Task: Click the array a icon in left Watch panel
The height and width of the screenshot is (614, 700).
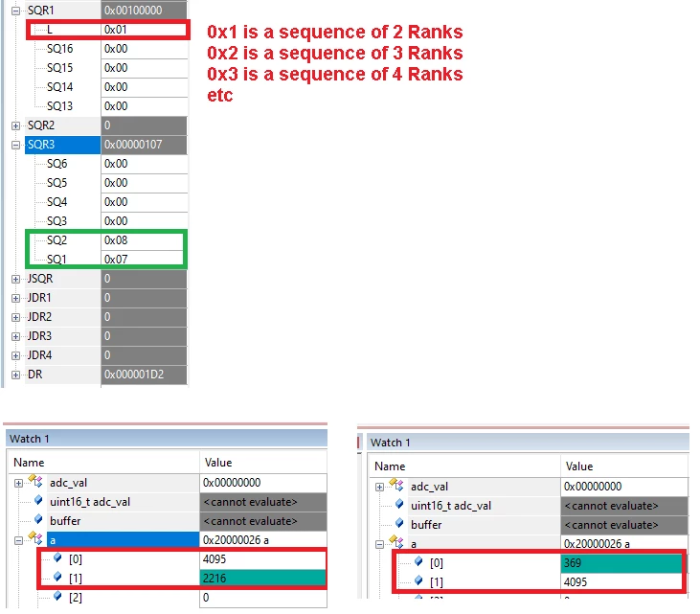Action: click(35, 538)
